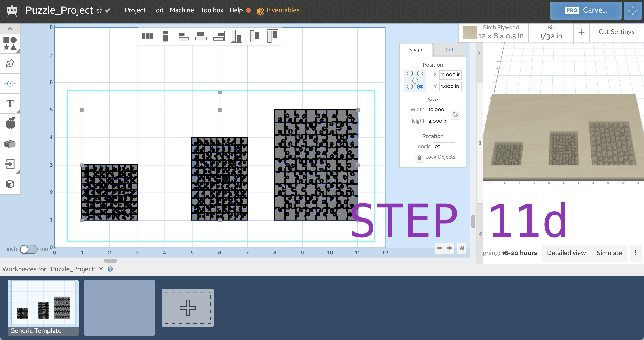Open the Machine menu

point(182,10)
